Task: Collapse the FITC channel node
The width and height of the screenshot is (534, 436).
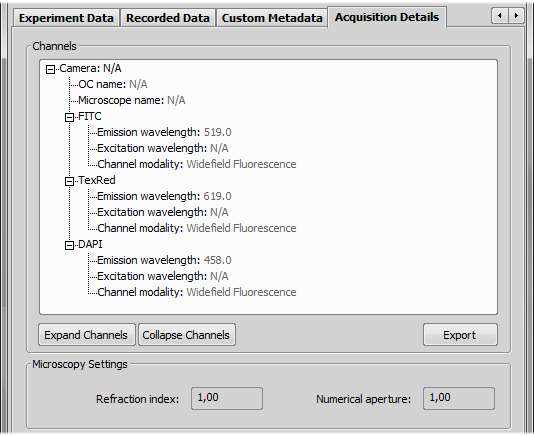Action: (x=69, y=118)
